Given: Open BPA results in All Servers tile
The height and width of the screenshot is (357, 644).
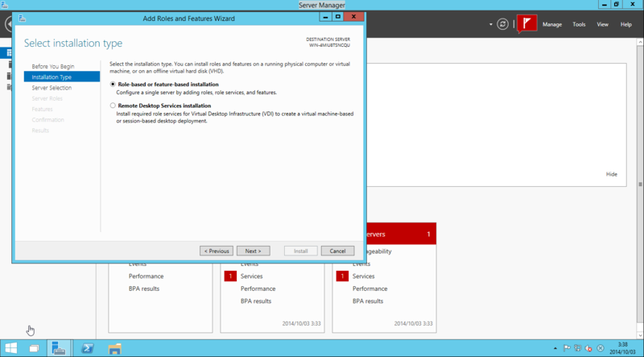Looking at the screenshot, I should coord(368,301).
